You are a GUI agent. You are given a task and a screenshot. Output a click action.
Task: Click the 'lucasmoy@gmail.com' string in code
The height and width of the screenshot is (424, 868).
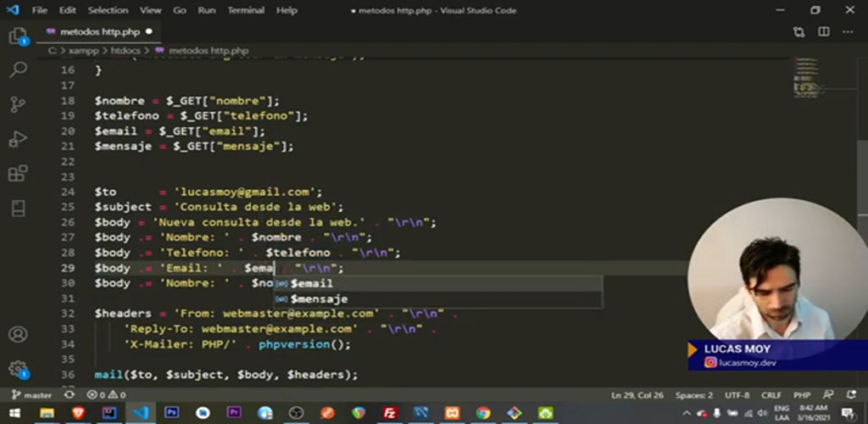(x=244, y=192)
